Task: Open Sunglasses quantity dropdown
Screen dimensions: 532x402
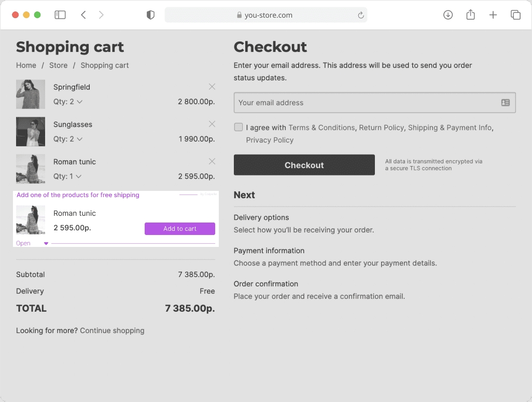Action: (x=68, y=139)
